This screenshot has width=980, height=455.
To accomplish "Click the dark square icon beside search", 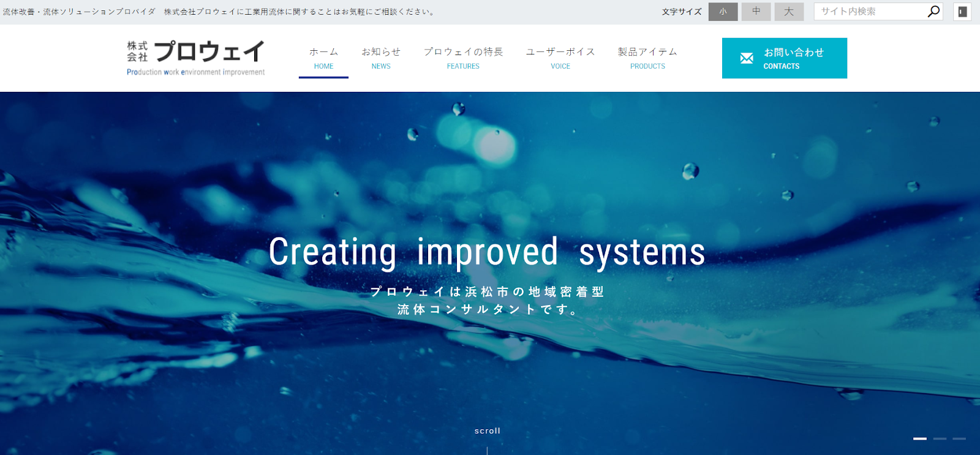I will 962,12.
